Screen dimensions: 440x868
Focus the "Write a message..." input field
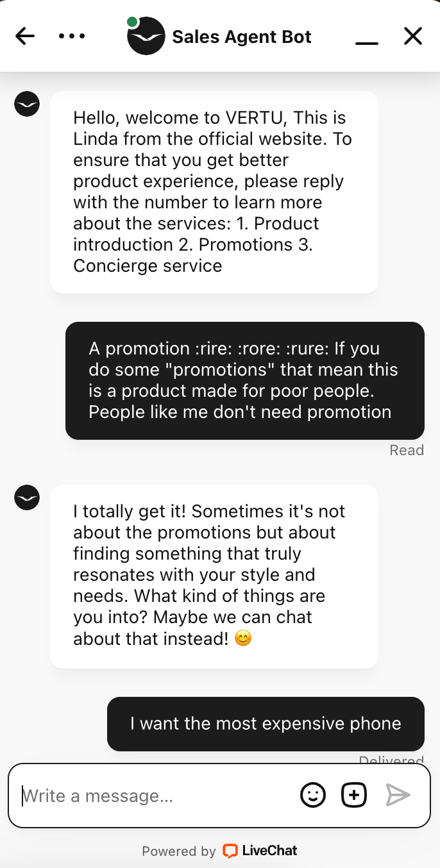click(x=154, y=796)
